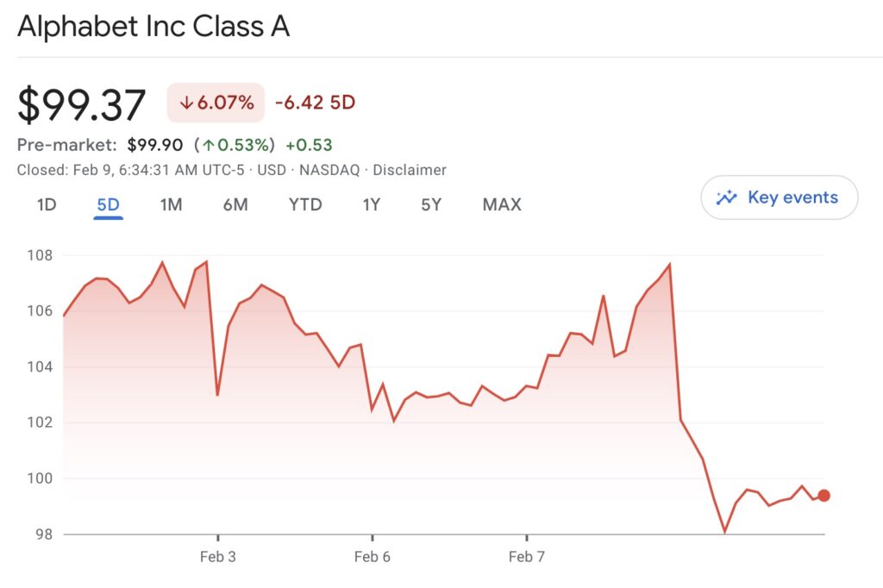Click the red endpoint dot on chart
Viewport: 883px width, 588px height.
(824, 496)
